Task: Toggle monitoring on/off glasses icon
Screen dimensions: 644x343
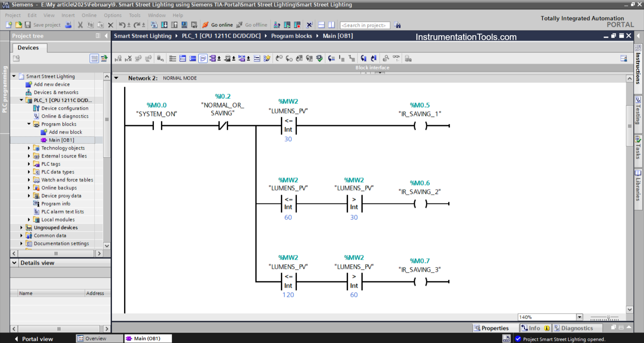Action: 396,58
